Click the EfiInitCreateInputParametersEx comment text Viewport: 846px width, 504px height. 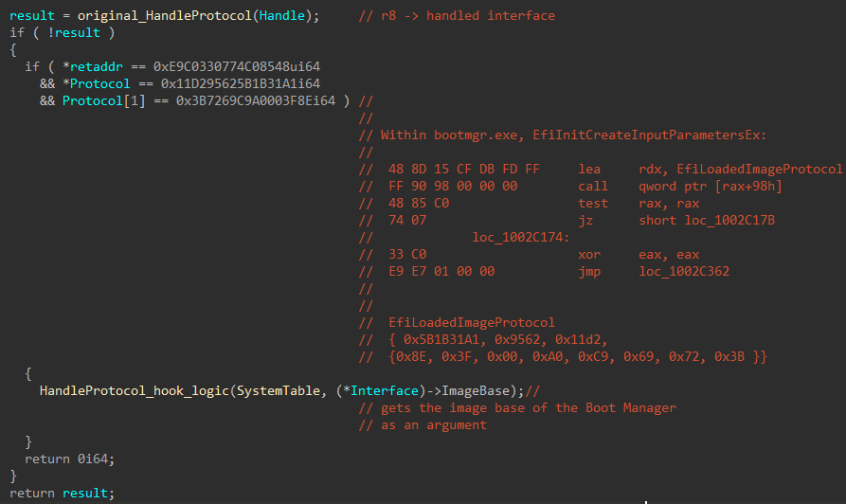pyautogui.click(x=650, y=135)
